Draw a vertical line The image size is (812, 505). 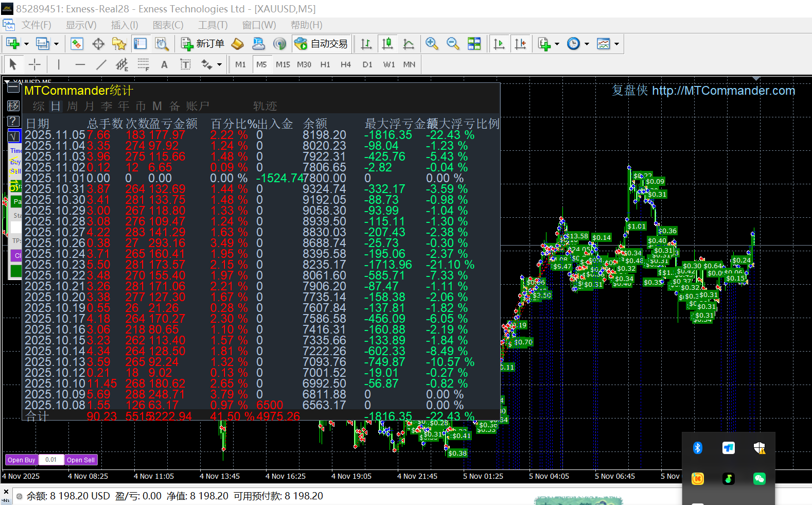(x=59, y=64)
